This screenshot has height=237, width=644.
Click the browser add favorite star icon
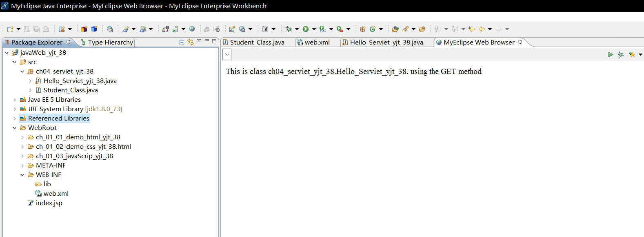click(632, 54)
